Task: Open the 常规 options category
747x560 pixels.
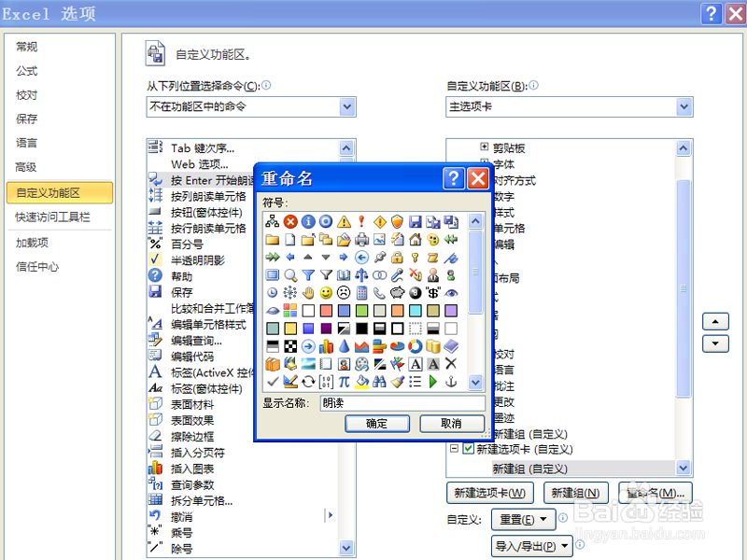Action: (27, 47)
